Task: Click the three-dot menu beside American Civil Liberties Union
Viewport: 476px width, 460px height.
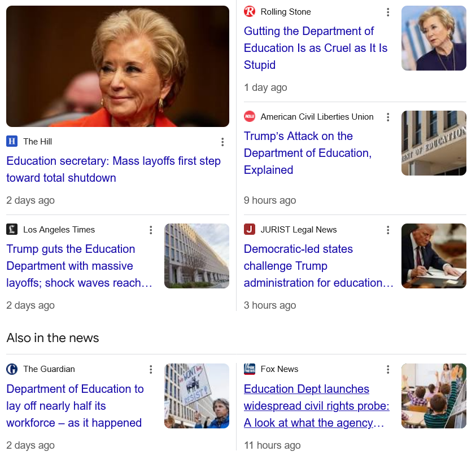Action: pos(388,117)
